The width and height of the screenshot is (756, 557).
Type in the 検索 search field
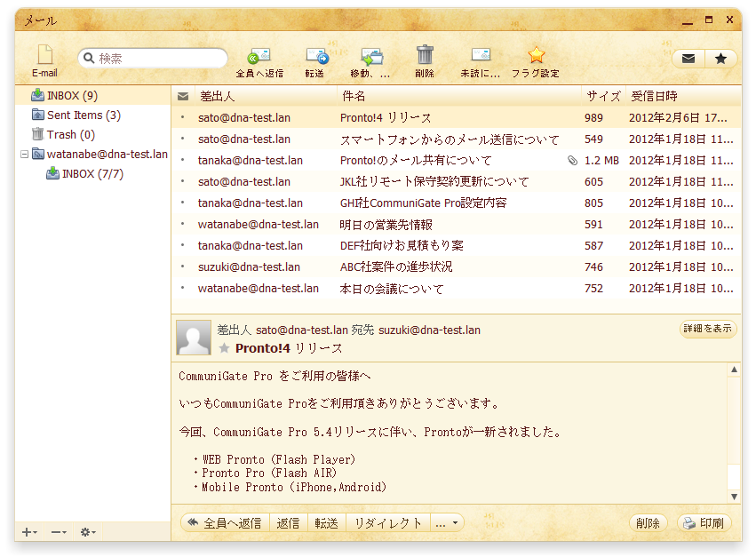153,59
